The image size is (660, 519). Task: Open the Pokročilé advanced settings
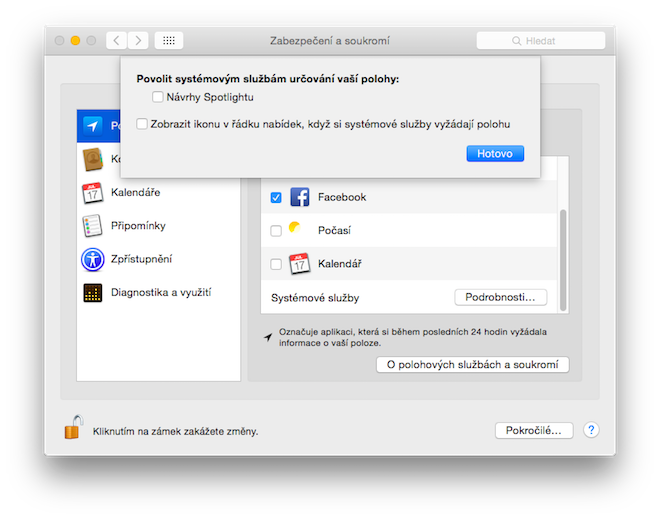tap(534, 431)
